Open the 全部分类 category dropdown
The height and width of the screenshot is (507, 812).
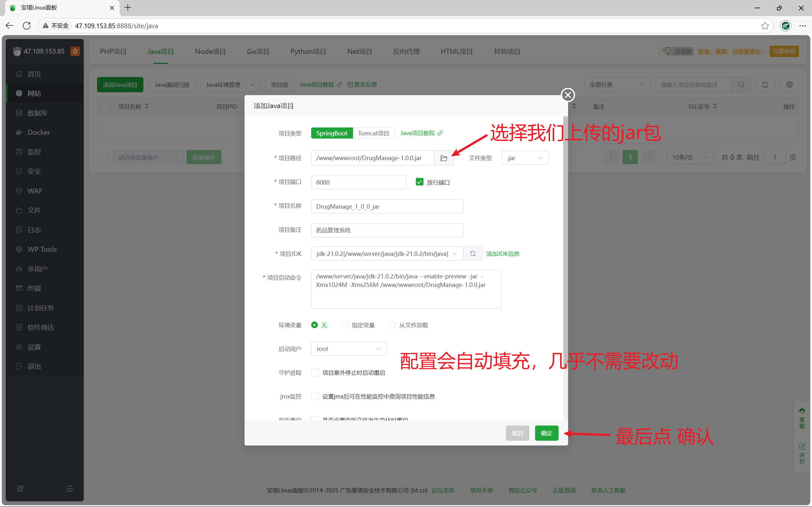coord(617,84)
